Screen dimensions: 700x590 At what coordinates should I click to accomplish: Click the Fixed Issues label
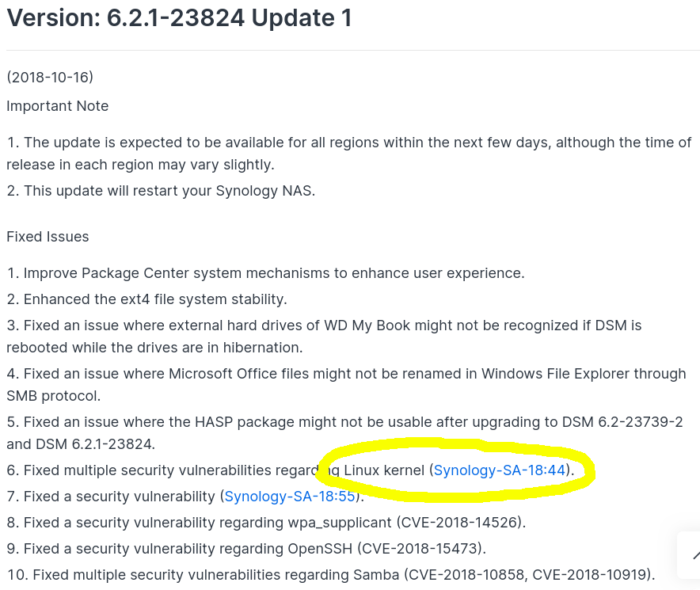pos(48,237)
